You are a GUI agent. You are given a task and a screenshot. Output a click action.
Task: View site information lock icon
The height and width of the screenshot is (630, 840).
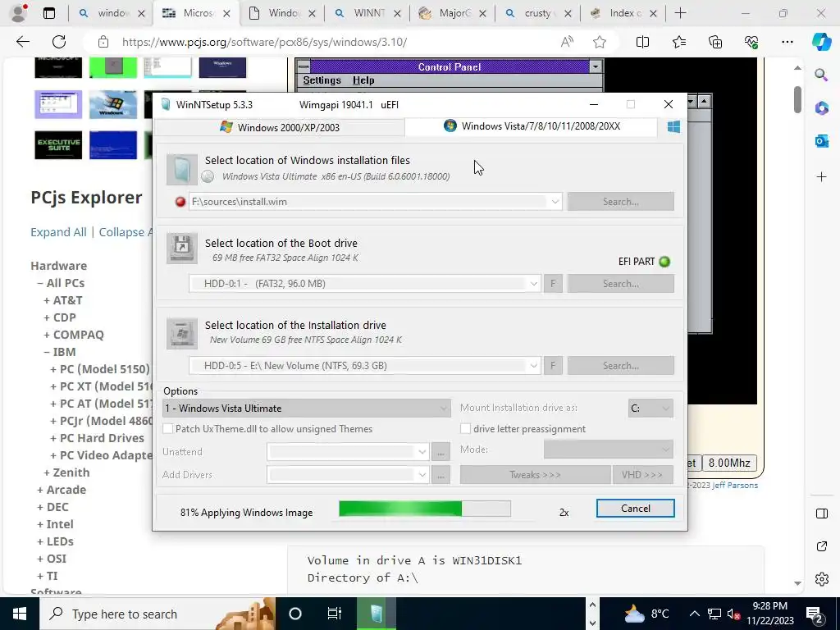click(x=103, y=42)
